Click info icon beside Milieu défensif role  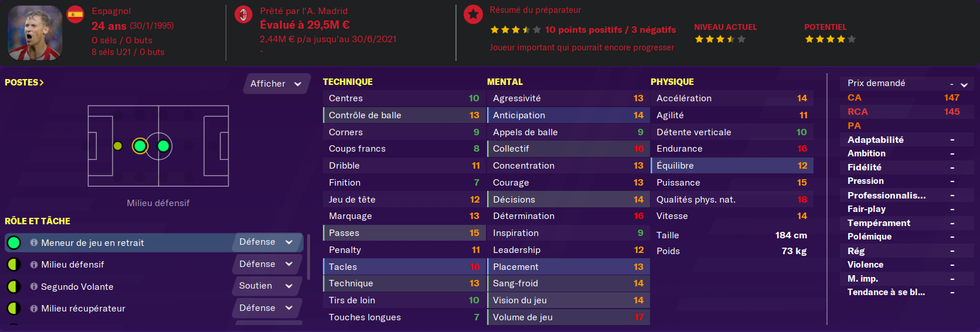click(34, 265)
